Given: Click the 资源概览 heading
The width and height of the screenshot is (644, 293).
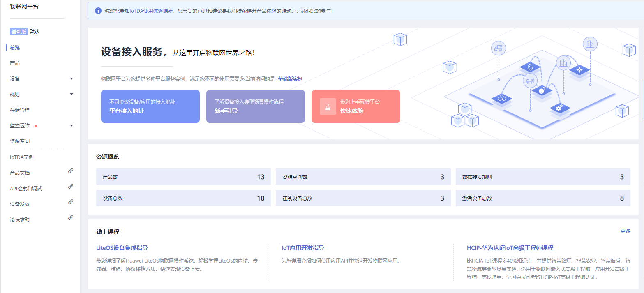Looking at the screenshot, I should 108,157.
